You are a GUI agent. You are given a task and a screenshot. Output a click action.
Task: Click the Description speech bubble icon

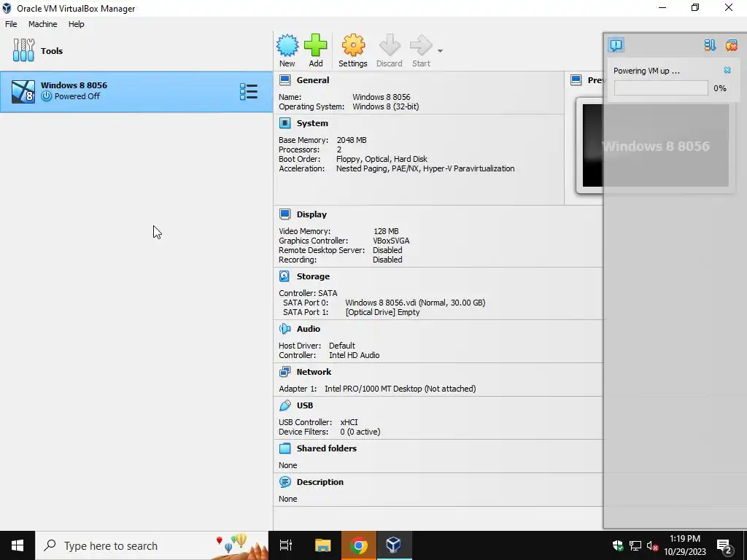(x=285, y=482)
